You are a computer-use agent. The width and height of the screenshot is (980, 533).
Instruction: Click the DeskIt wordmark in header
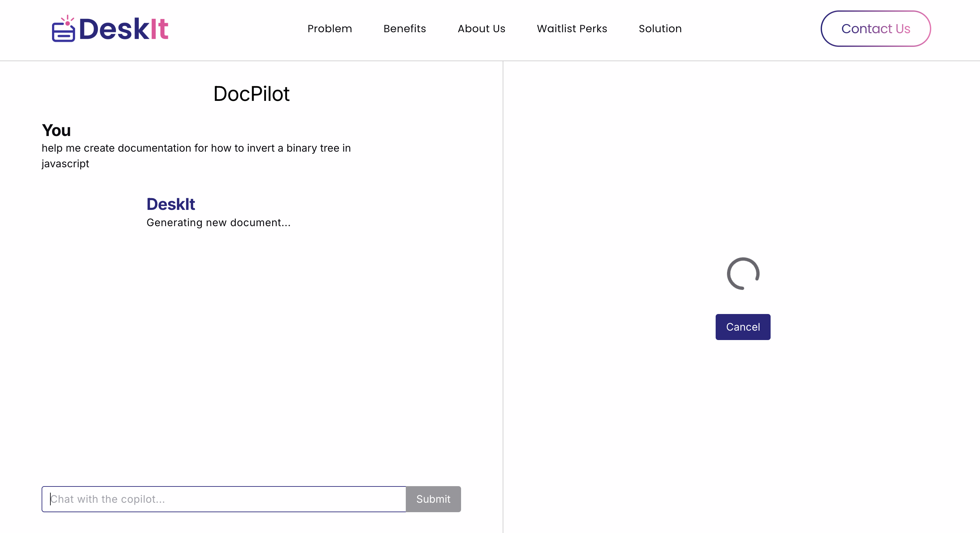pos(124,29)
